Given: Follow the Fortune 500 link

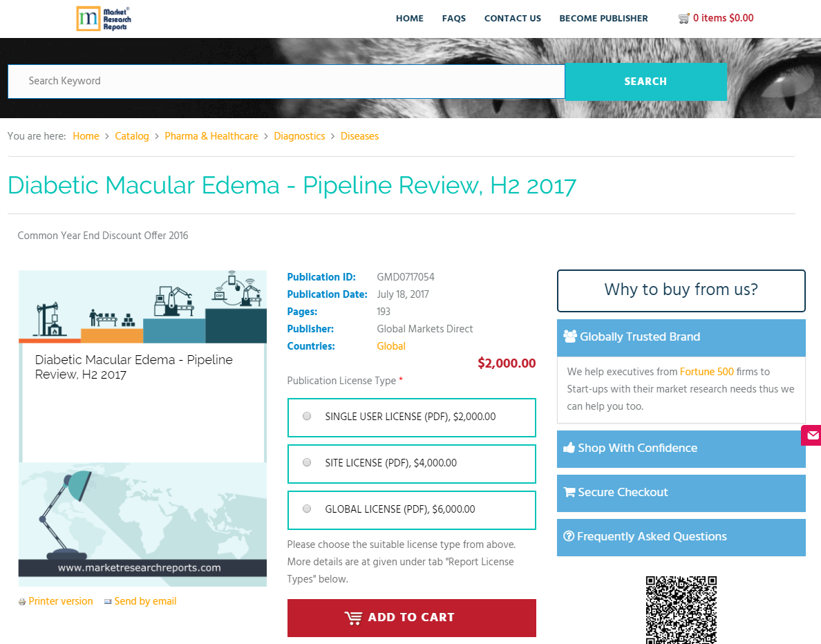Looking at the screenshot, I should pyautogui.click(x=707, y=372).
